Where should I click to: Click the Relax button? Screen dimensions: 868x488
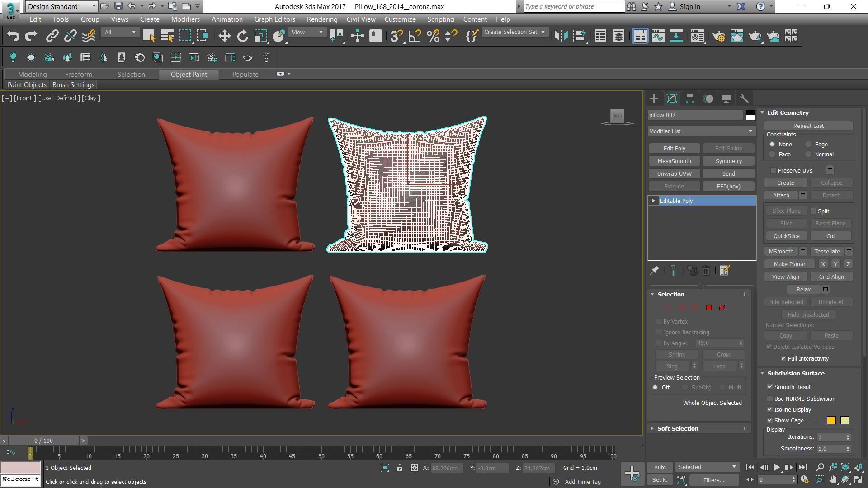[803, 290]
